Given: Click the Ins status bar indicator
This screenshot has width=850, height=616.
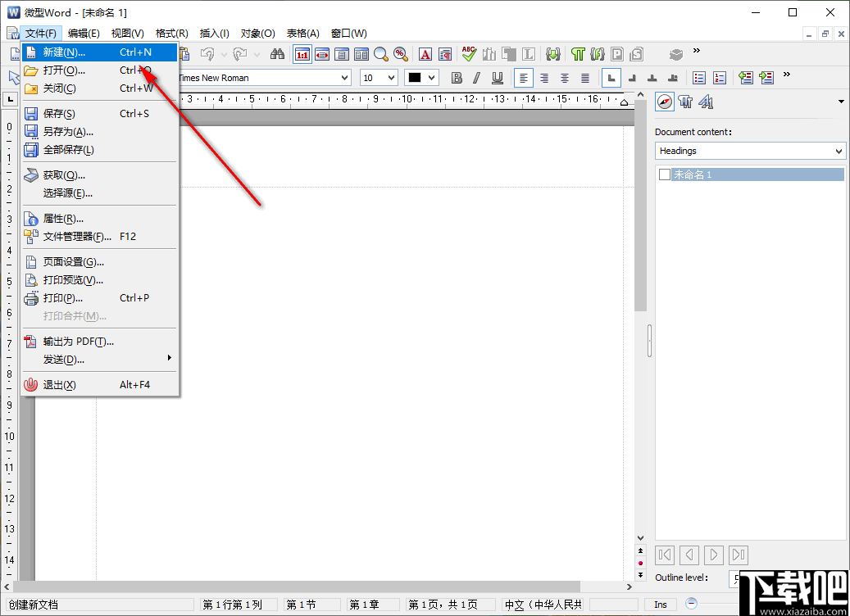Looking at the screenshot, I should pyautogui.click(x=660, y=604).
